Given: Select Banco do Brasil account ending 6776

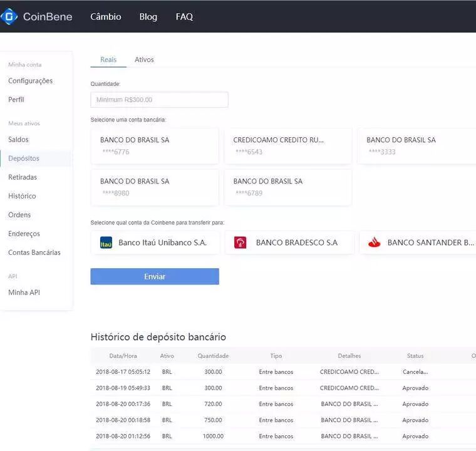Looking at the screenshot, I should [155, 146].
